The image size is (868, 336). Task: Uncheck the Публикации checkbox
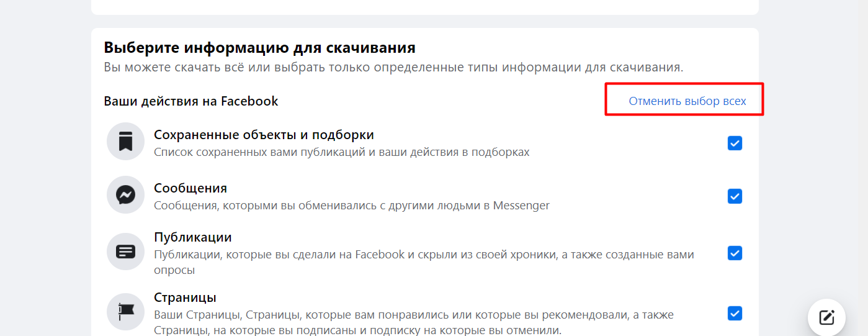[735, 253]
